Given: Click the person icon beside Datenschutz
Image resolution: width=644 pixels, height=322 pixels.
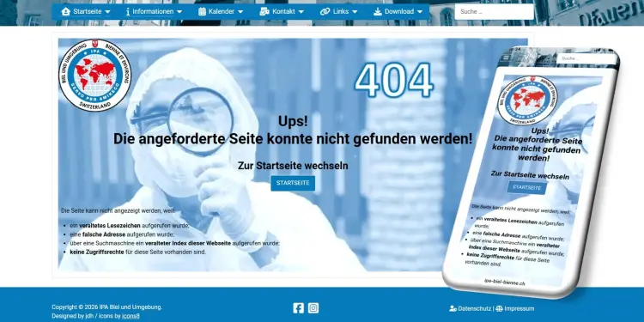Looking at the screenshot, I should [x=453, y=308].
